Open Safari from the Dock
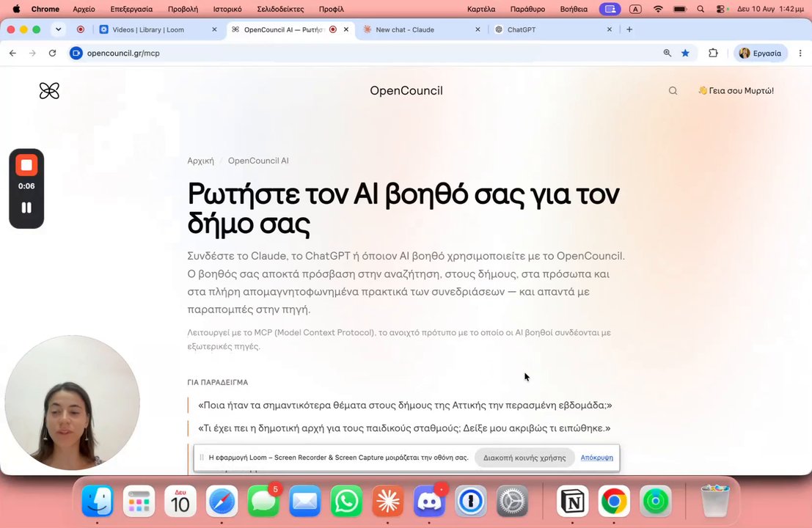This screenshot has height=528, width=812. pyautogui.click(x=222, y=501)
